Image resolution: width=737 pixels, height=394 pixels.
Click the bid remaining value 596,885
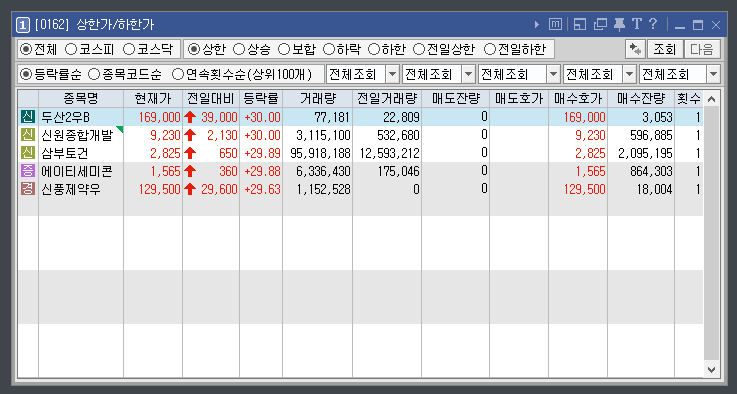651,135
